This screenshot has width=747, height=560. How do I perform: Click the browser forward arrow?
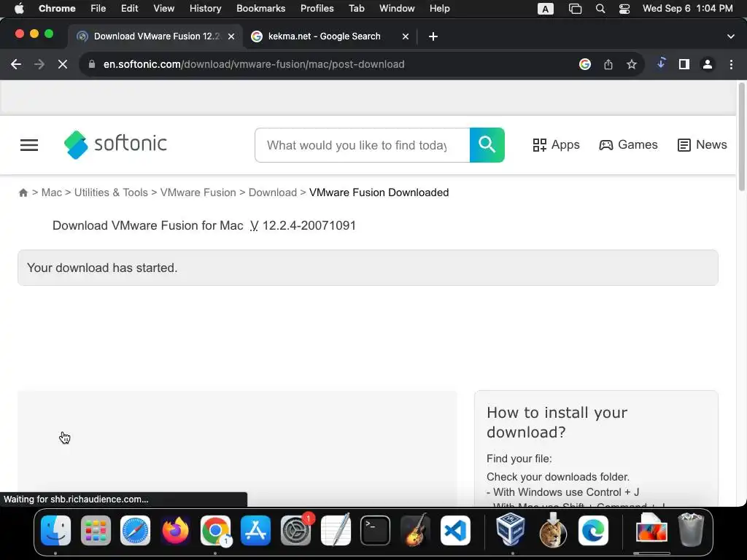pyautogui.click(x=39, y=64)
